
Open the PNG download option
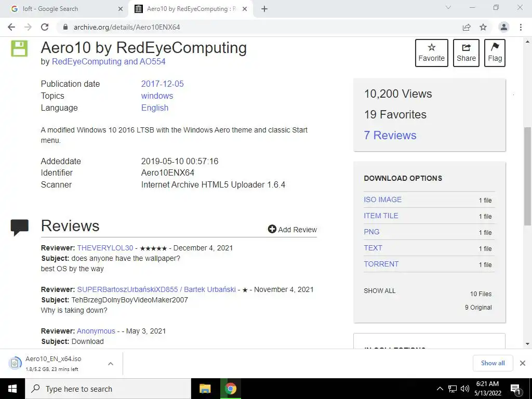[x=371, y=232]
